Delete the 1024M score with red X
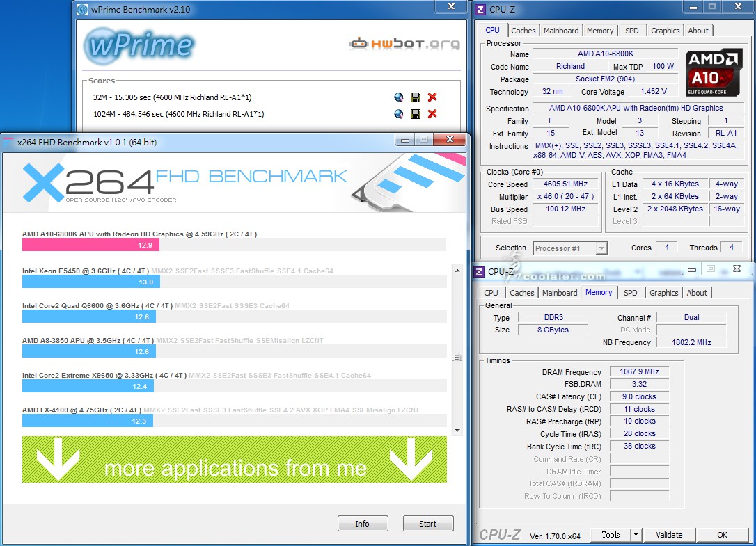Image resolution: width=756 pixels, height=546 pixels. (432, 114)
